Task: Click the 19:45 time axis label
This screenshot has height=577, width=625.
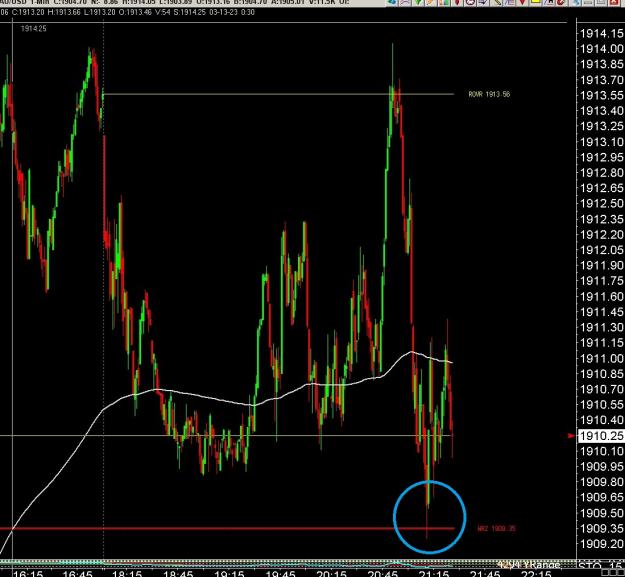Action: click(280, 574)
